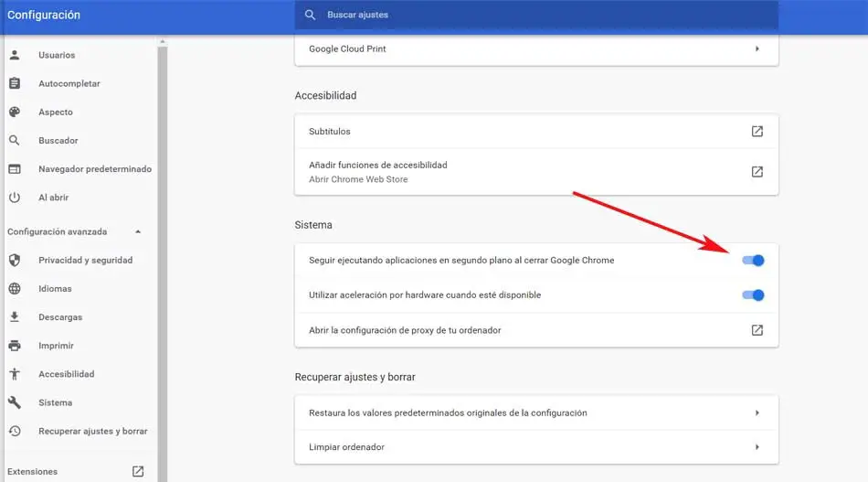Image resolution: width=868 pixels, height=482 pixels.
Task: Select Recuperar ajustes y borrar in sidebar
Action: pos(93,431)
